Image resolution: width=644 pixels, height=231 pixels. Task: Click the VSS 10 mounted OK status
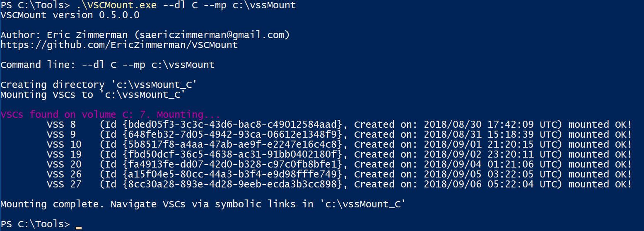[600, 144]
